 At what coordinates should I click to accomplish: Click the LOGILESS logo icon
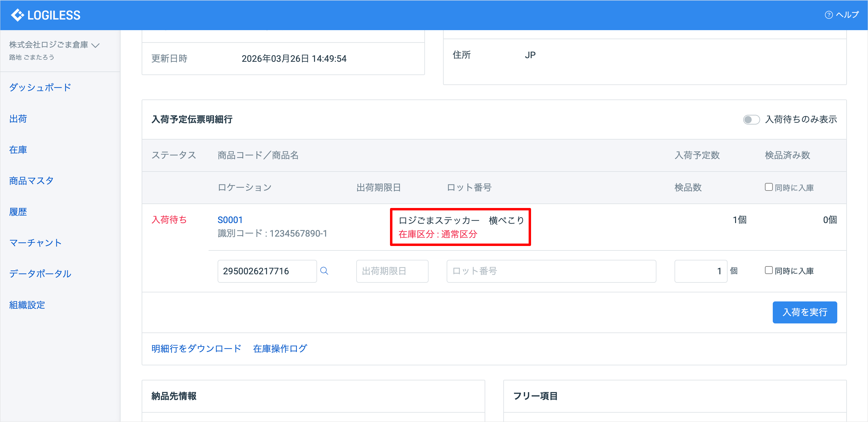click(x=17, y=15)
